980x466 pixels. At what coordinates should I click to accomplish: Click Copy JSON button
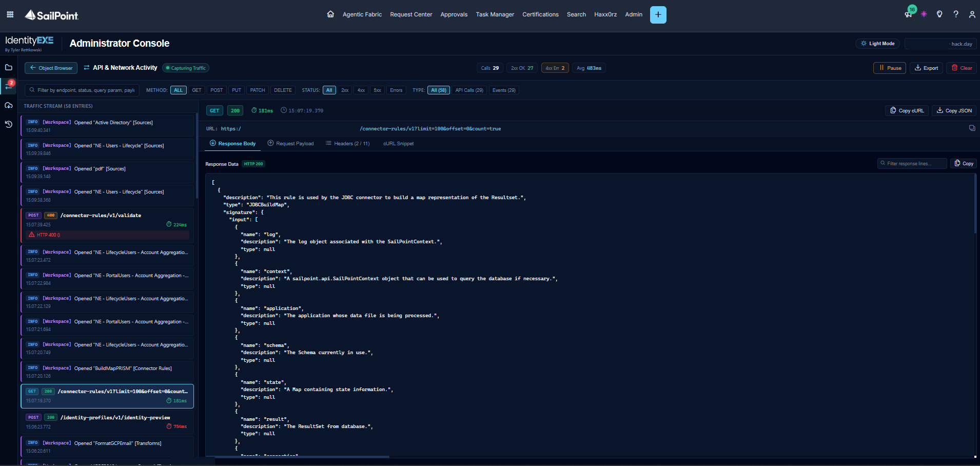[954, 110]
